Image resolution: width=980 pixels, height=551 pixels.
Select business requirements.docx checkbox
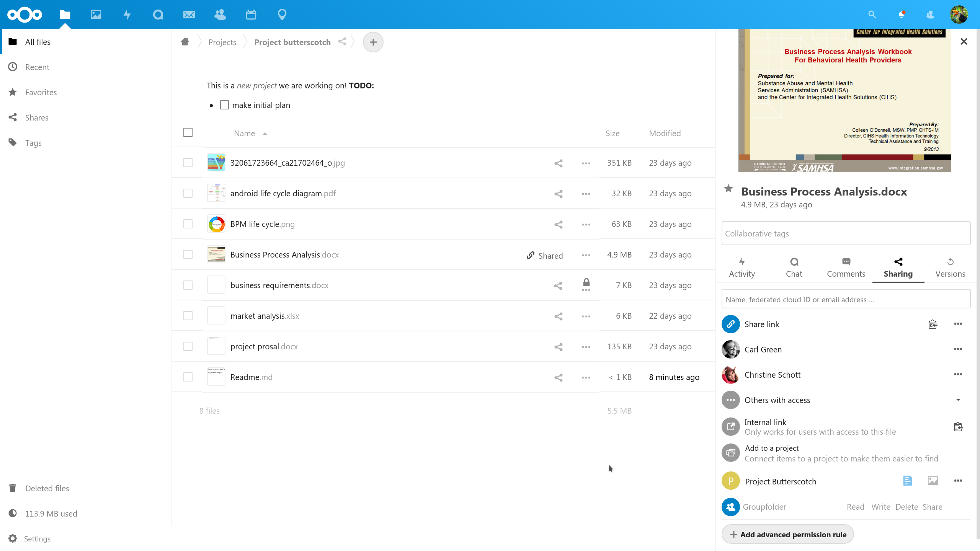(x=188, y=285)
